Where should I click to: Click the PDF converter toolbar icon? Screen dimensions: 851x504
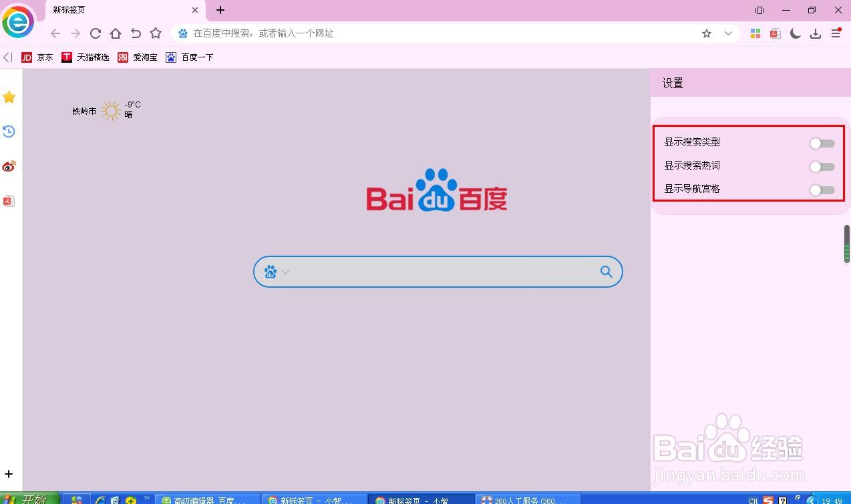pyautogui.click(x=776, y=33)
